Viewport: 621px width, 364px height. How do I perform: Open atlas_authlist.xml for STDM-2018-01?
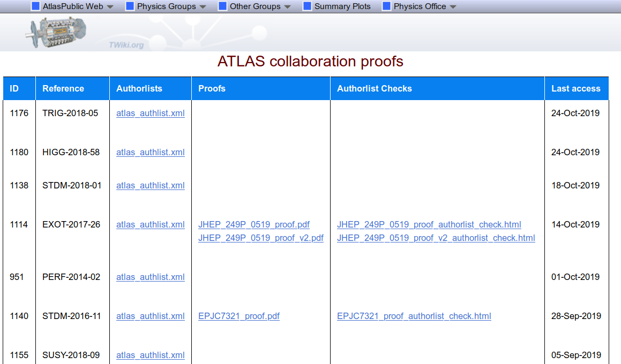[x=151, y=186]
